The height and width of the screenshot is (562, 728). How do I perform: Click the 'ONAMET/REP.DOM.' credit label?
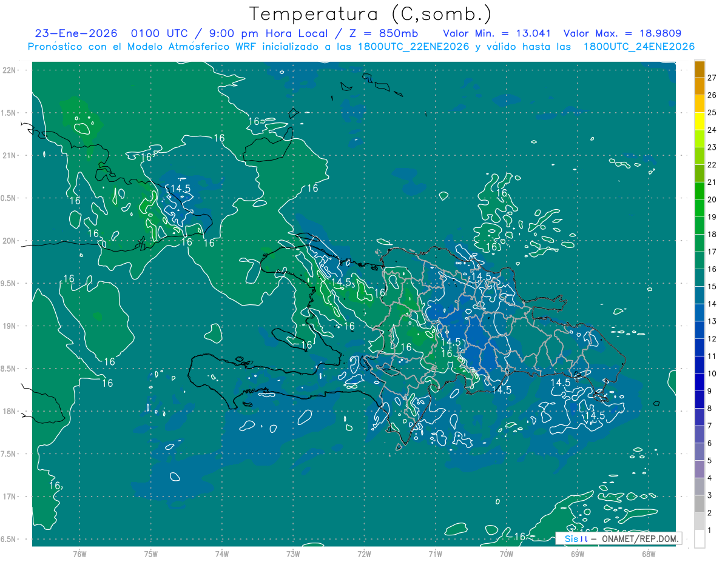[x=641, y=539]
